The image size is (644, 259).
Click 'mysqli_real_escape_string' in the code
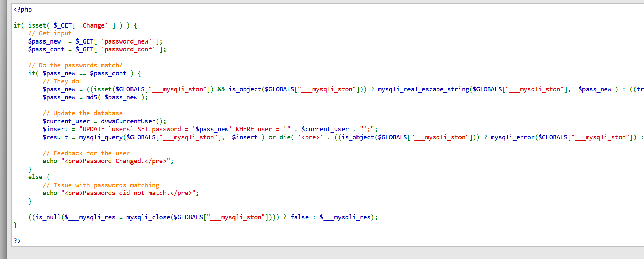[423, 89]
